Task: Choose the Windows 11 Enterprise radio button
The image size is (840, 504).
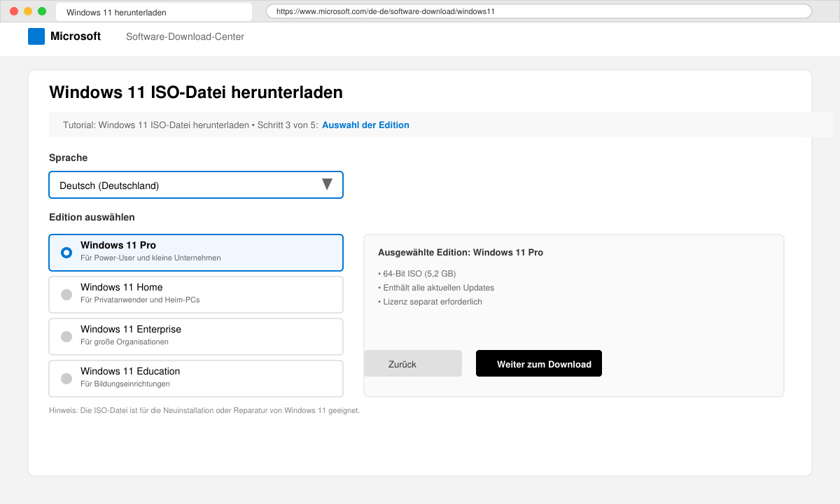Action: tap(66, 337)
